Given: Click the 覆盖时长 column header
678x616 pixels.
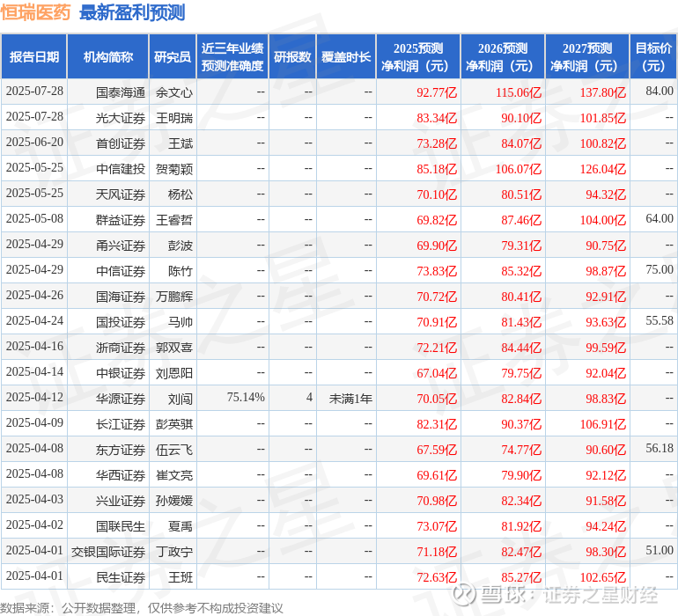Looking at the screenshot, I should click(346, 57).
